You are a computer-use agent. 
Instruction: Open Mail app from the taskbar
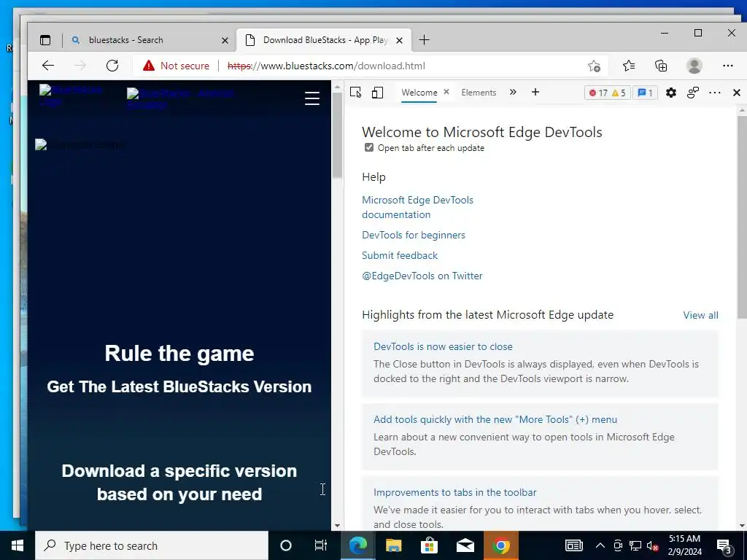[465, 545]
